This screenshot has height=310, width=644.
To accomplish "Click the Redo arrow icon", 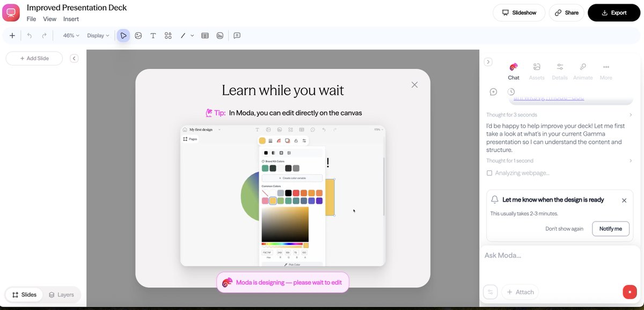I will (44, 35).
